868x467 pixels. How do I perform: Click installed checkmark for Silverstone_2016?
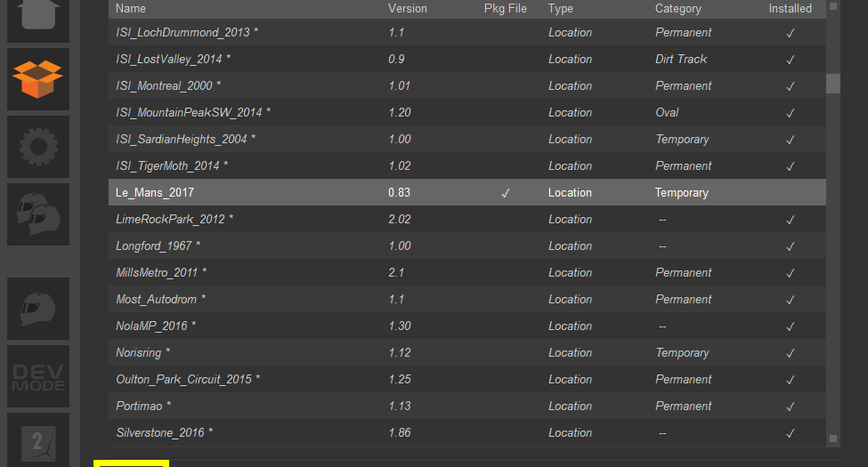point(790,434)
